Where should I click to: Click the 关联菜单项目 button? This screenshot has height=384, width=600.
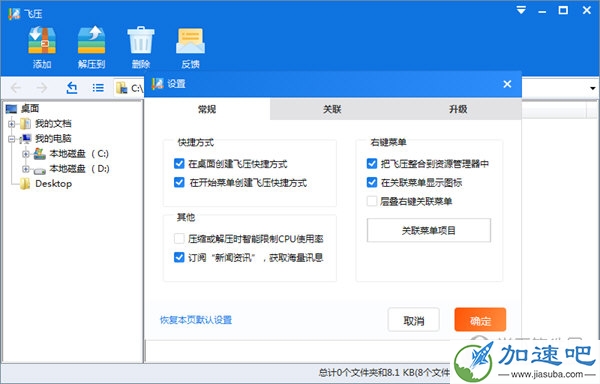[x=429, y=230]
